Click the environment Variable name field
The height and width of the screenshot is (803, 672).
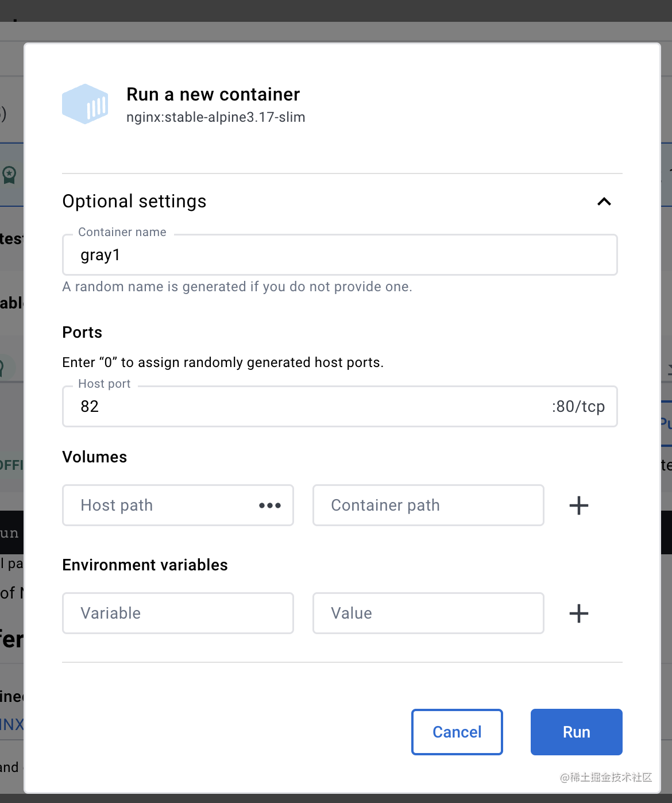tap(178, 613)
